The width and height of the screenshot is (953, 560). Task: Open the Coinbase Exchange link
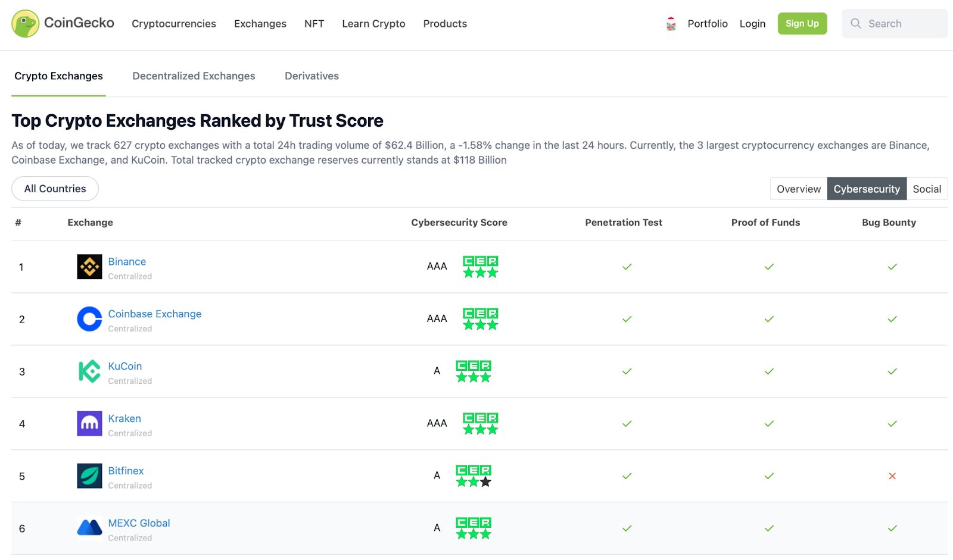155,314
